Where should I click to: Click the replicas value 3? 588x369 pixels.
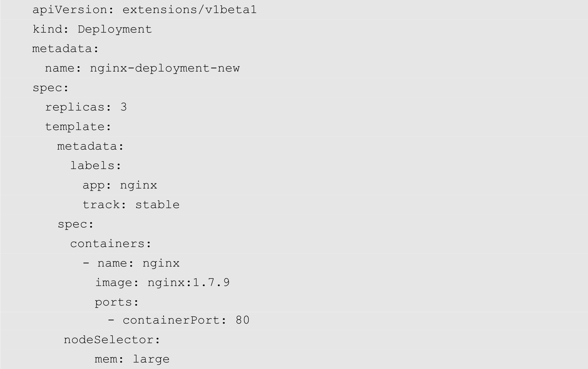point(124,107)
